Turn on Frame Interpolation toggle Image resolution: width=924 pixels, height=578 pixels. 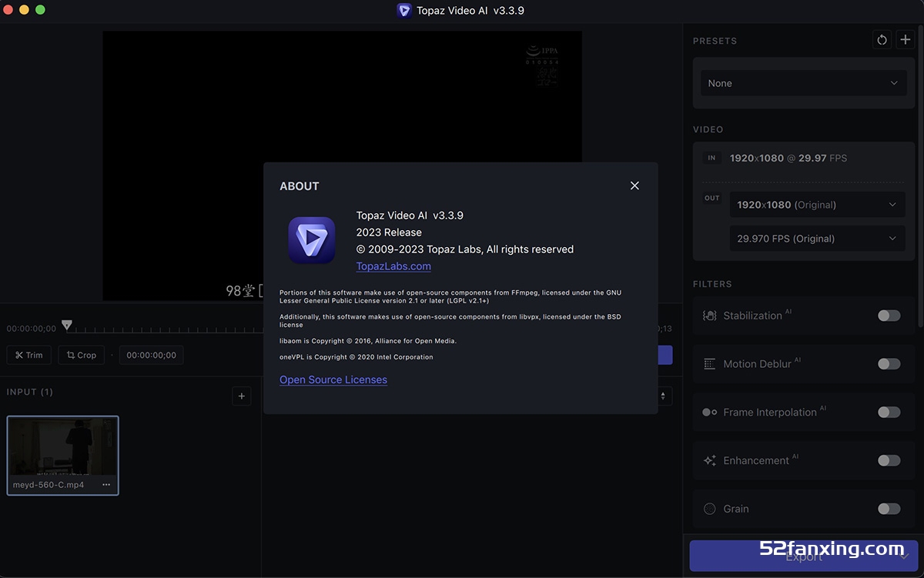coord(889,412)
